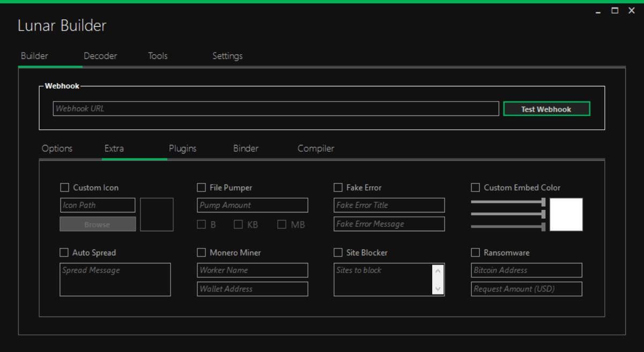Click the Test Webhook button
This screenshot has width=644, height=352.
[546, 109]
